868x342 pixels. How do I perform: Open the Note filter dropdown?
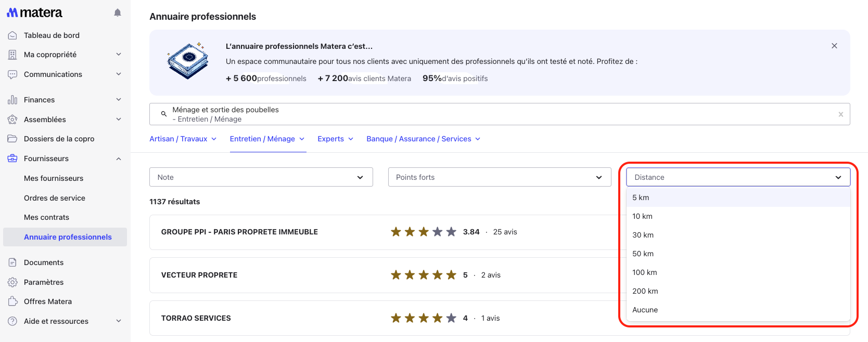(x=261, y=177)
